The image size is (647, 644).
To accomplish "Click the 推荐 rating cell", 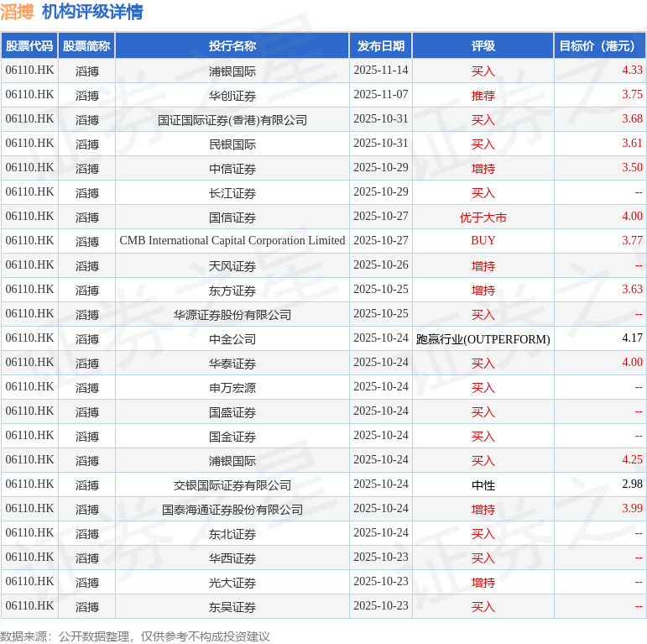I will (x=483, y=95).
